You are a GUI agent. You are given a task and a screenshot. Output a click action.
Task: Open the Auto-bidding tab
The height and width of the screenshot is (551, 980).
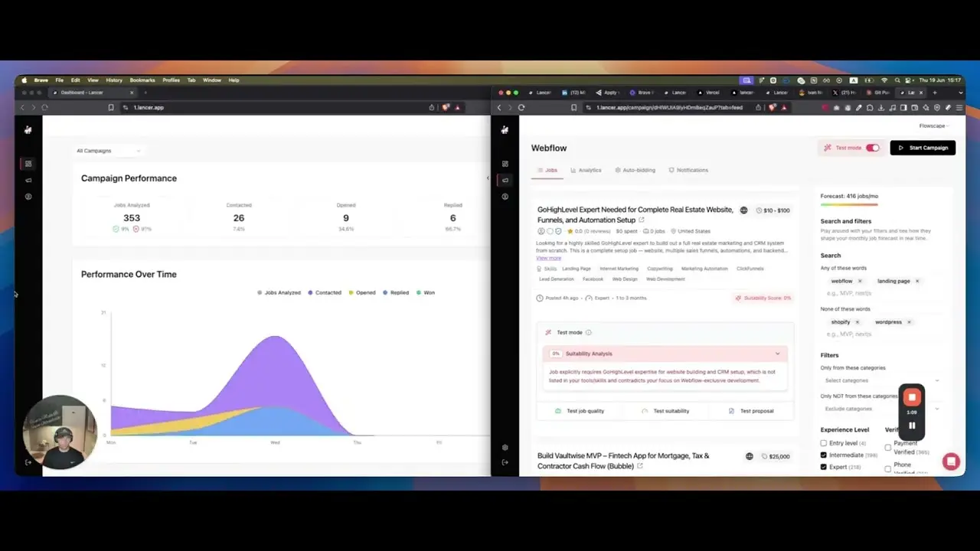pos(635,170)
